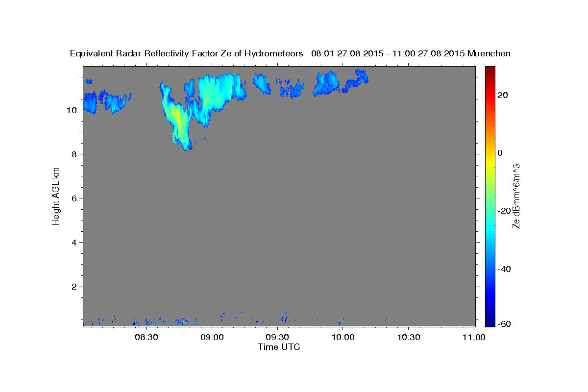The image size is (588, 392).
Task: Click the yellow-green cloud core near 08:45
Action: pyautogui.click(x=177, y=120)
